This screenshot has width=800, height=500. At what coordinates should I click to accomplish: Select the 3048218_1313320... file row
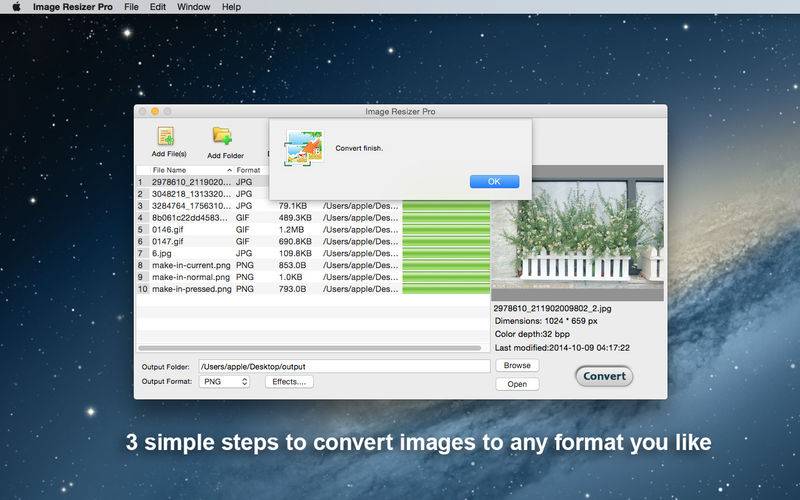[202, 194]
